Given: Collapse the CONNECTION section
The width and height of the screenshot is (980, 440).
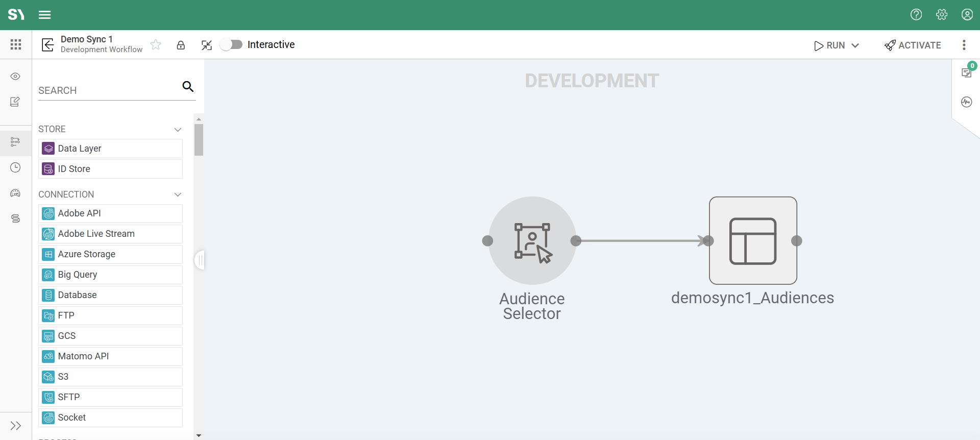Looking at the screenshot, I should pyautogui.click(x=178, y=194).
